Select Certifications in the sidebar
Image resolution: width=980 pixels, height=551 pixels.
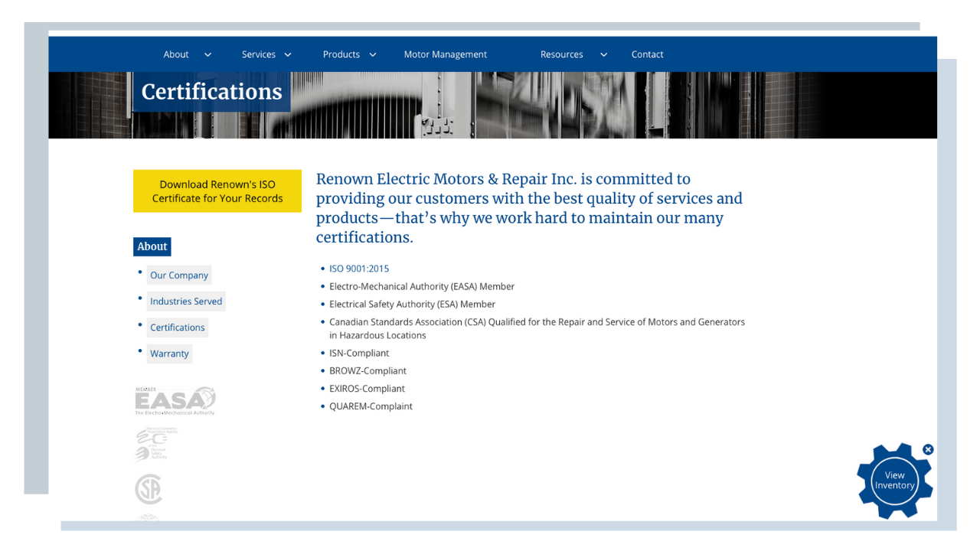click(x=178, y=328)
